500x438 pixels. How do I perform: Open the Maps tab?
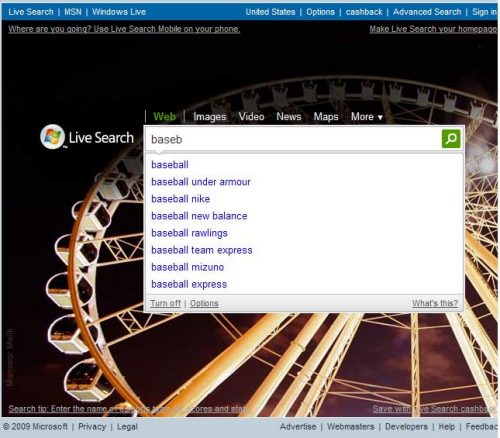(x=326, y=117)
